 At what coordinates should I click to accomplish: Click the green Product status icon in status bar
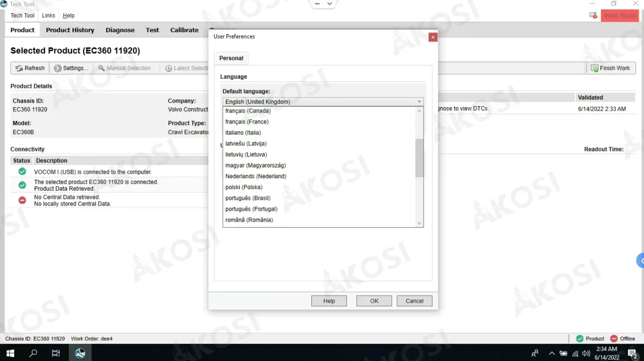[x=580, y=339]
